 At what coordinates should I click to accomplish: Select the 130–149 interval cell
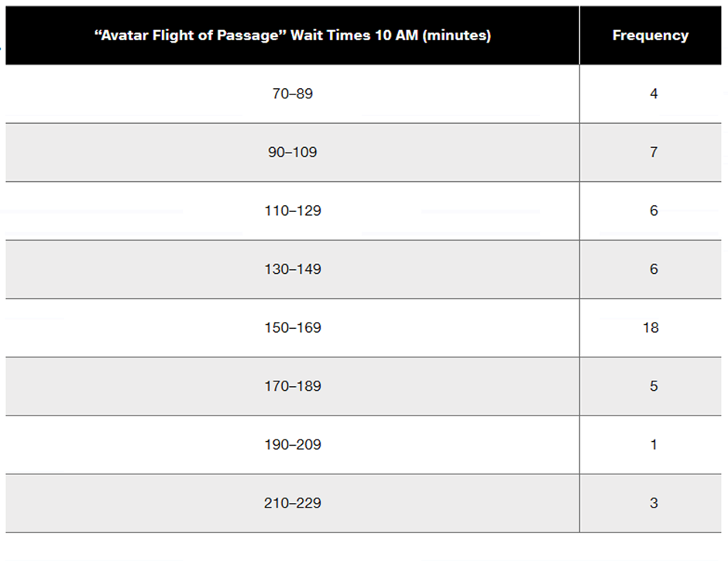293,269
